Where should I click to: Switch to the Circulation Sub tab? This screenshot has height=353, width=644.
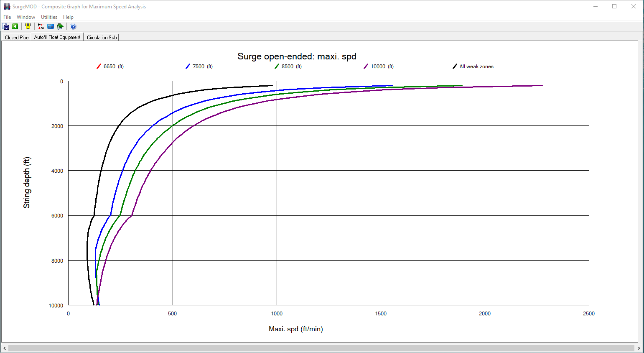102,38
